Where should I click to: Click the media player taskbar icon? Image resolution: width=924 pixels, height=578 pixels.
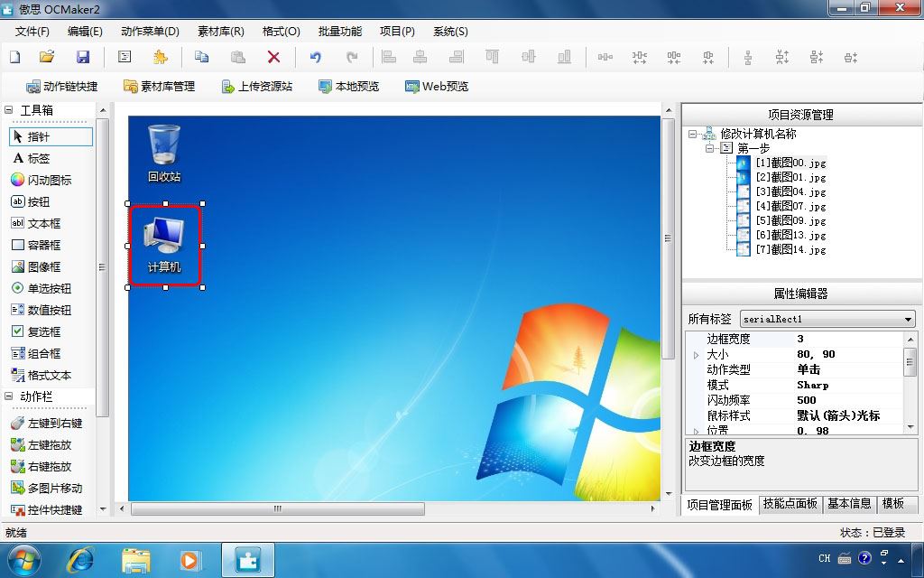click(x=189, y=560)
